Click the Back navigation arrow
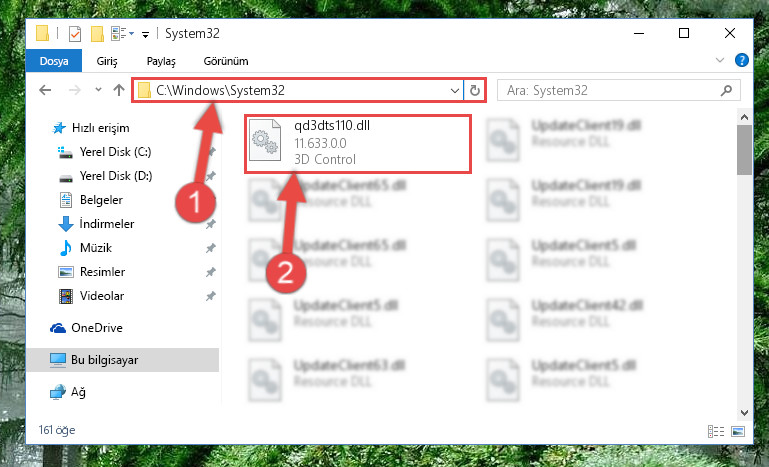This screenshot has width=769, height=467. click(x=45, y=90)
